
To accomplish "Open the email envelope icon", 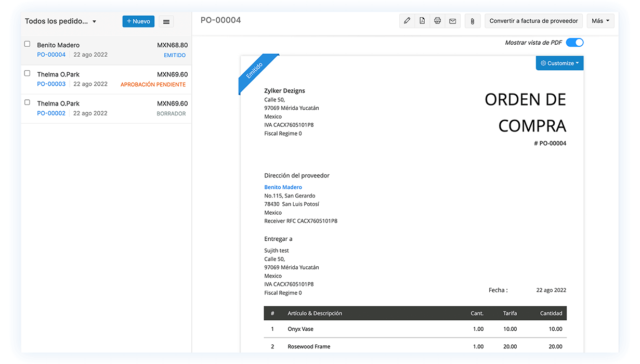I will (452, 21).
